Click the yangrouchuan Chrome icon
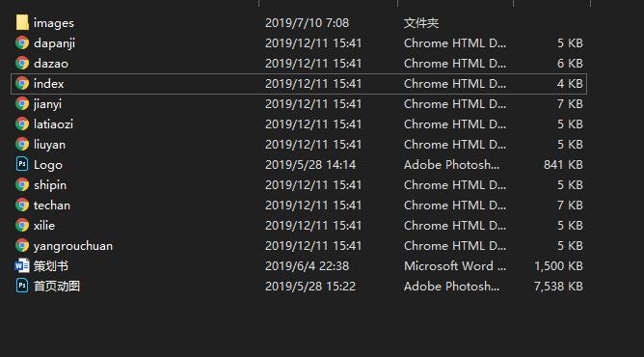The image size is (644, 357). click(22, 245)
